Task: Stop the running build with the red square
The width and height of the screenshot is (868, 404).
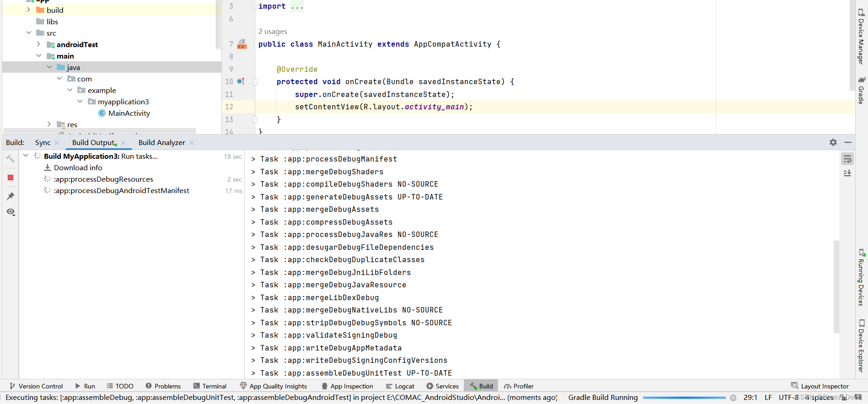Action: 11,178
